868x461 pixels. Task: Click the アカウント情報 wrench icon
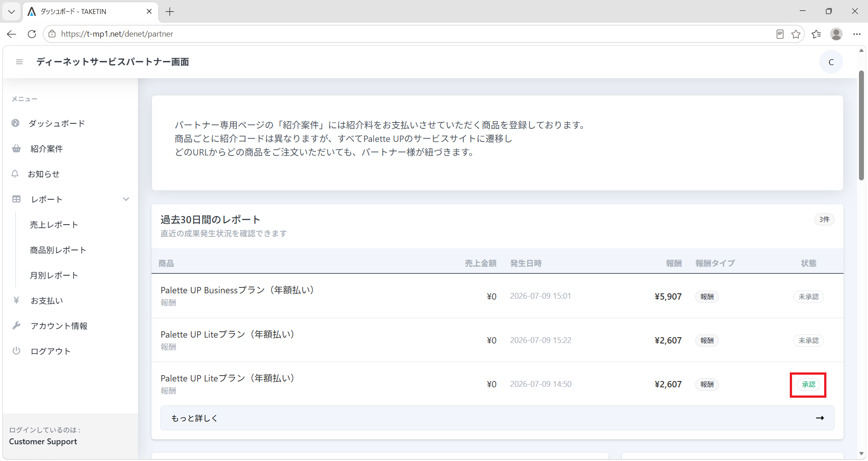click(x=16, y=325)
